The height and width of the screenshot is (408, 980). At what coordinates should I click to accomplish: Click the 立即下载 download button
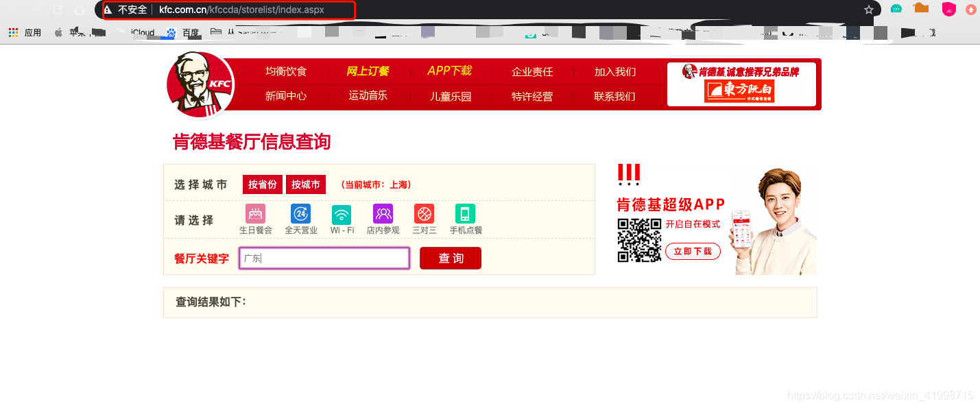[x=693, y=252]
